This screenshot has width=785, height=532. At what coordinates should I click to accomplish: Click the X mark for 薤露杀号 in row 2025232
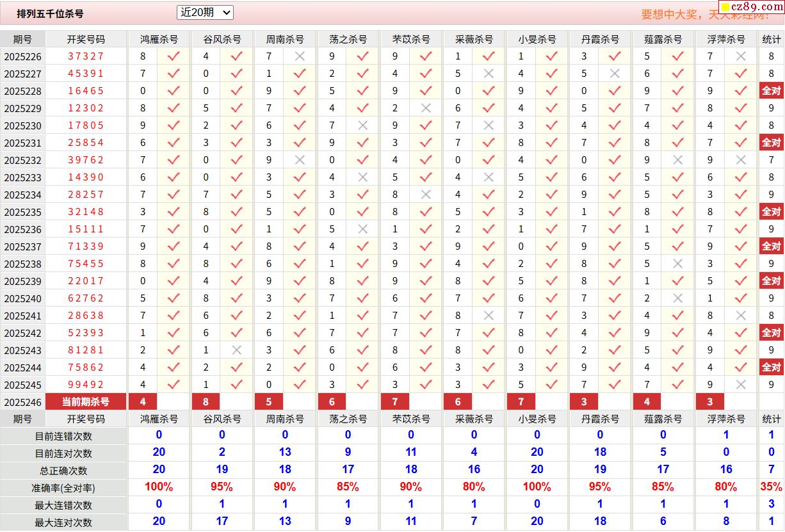click(x=678, y=160)
